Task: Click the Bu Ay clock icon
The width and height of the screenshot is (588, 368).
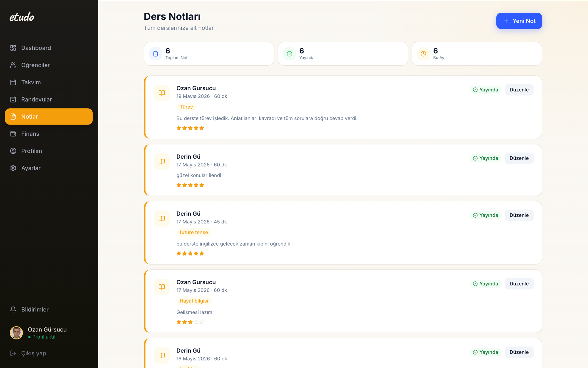Action: click(423, 54)
